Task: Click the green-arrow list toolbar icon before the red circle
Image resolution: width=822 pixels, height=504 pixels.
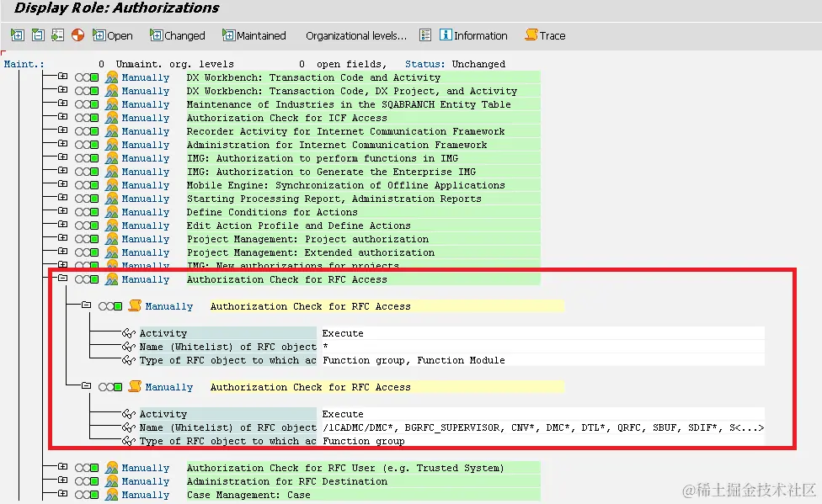Action: click(x=57, y=35)
